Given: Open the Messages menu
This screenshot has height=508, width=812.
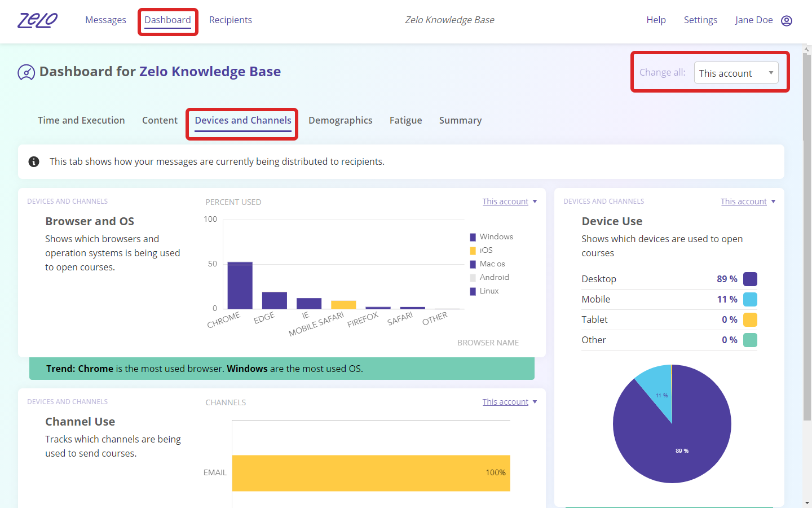Looking at the screenshot, I should [x=105, y=20].
